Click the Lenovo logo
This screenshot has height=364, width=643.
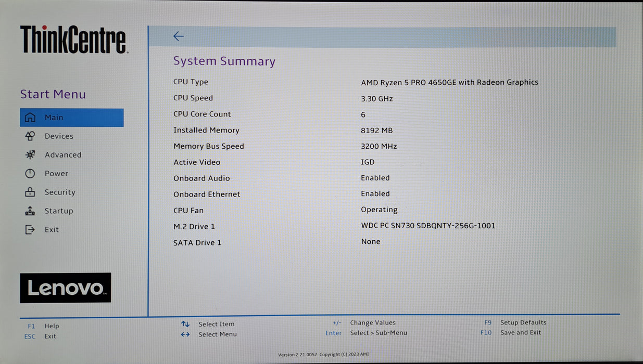click(66, 288)
